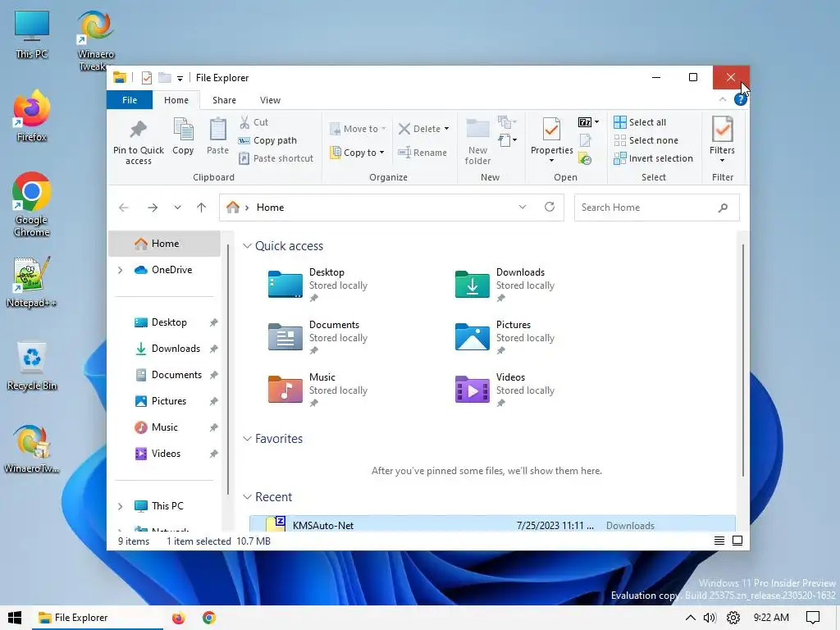The width and height of the screenshot is (840, 630).
Task: Open the blue Help question mark
Action: pyautogui.click(x=741, y=99)
